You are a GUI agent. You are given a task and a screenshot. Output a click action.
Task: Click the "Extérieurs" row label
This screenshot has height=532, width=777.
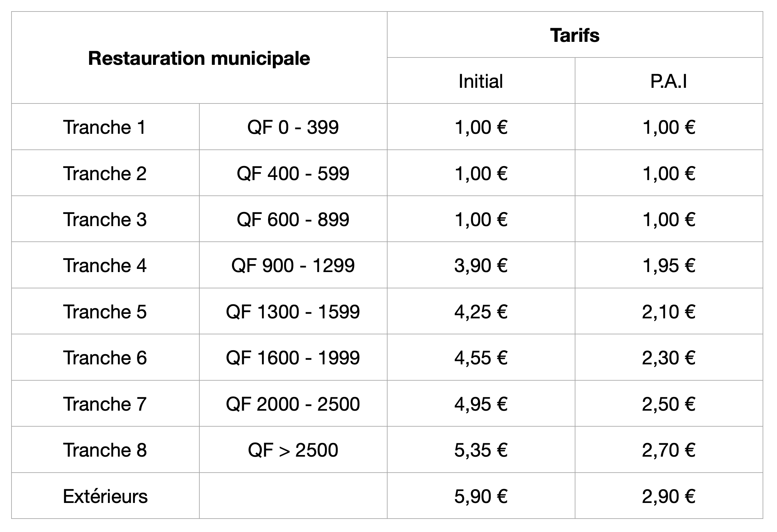pos(105,496)
